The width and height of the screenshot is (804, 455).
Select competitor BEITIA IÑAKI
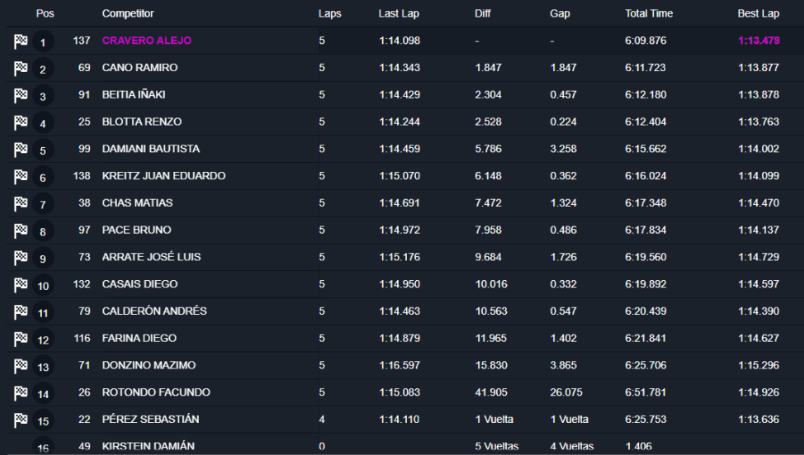coord(133,95)
